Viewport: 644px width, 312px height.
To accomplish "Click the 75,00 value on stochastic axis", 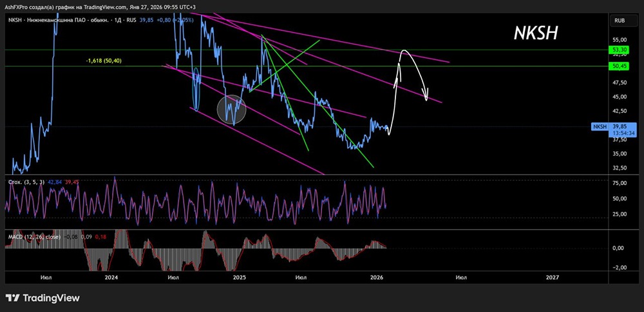I will pyautogui.click(x=619, y=183).
